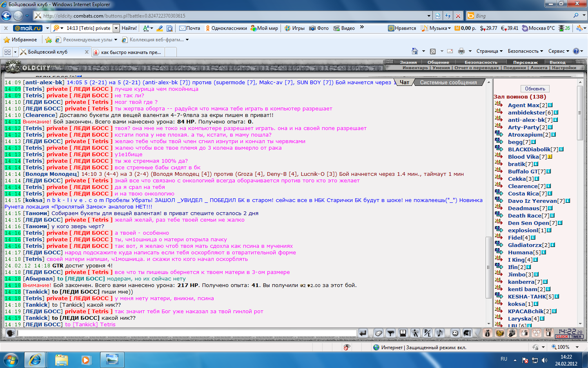Click into the chat message input field
This screenshot has height=368, width=588.
click(x=187, y=333)
